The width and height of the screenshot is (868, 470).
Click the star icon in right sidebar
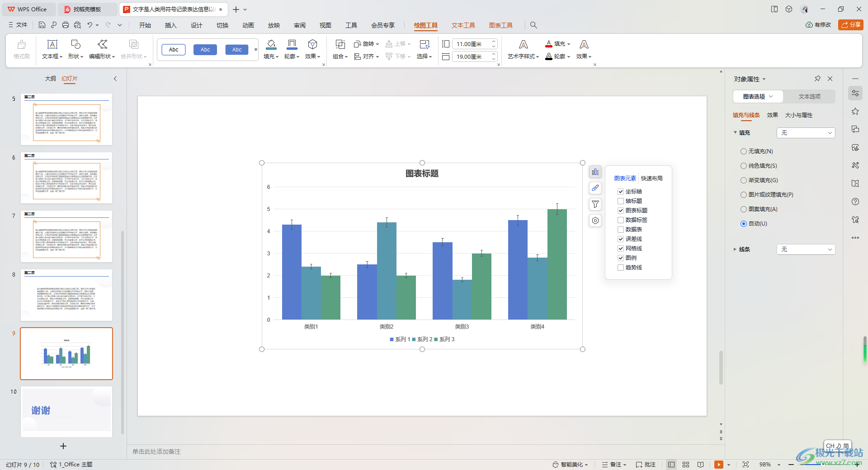[x=855, y=111]
